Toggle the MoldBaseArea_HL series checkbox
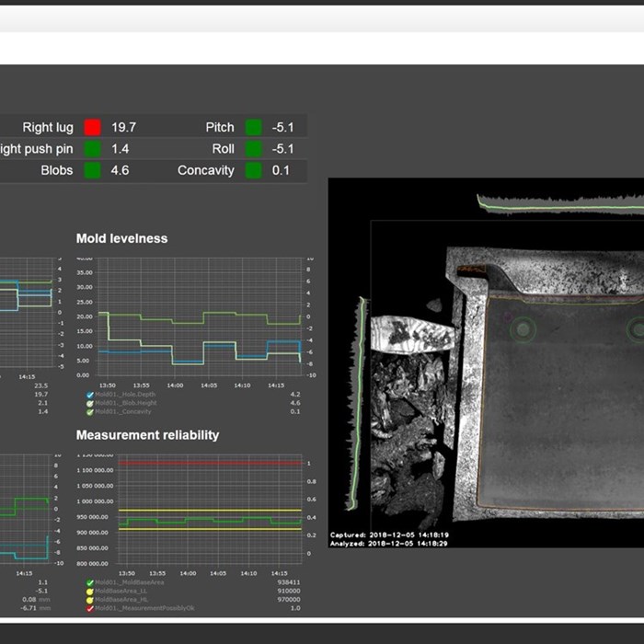 pyautogui.click(x=89, y=599)
